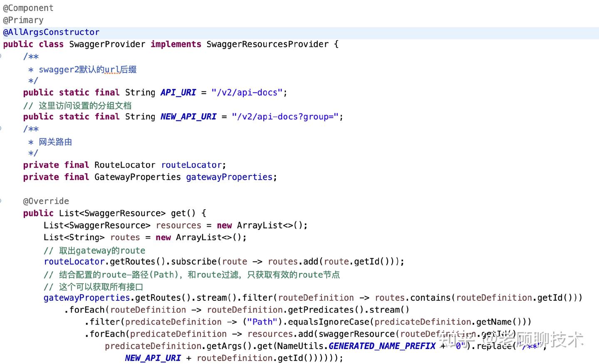Click the GENERATED_NAME_PREFIX constant
Screen dimensions: 599x364
coord(382,346)
